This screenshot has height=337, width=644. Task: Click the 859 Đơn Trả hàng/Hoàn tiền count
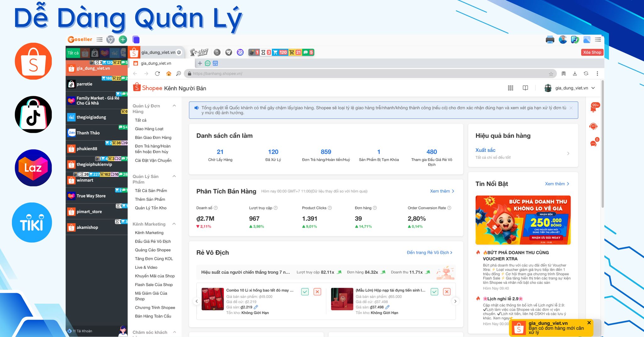(x=326, y=152)
